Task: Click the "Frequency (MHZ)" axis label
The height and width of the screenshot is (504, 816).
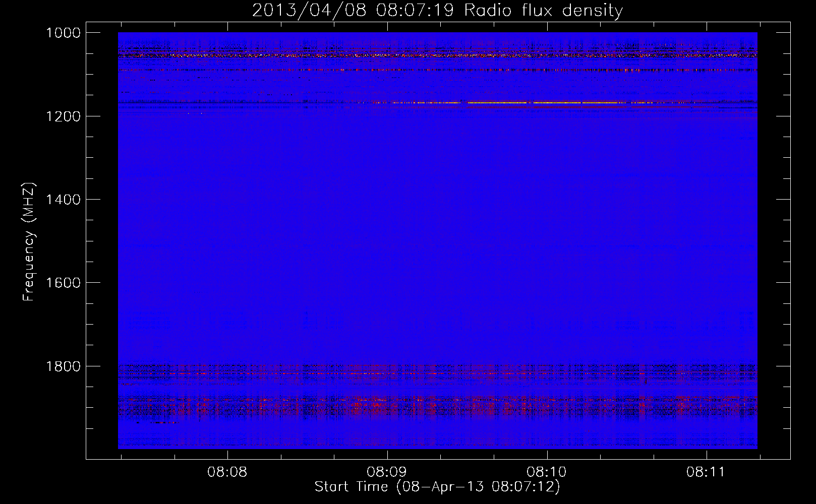Action: pyautogui.click(x=29, y=242)
